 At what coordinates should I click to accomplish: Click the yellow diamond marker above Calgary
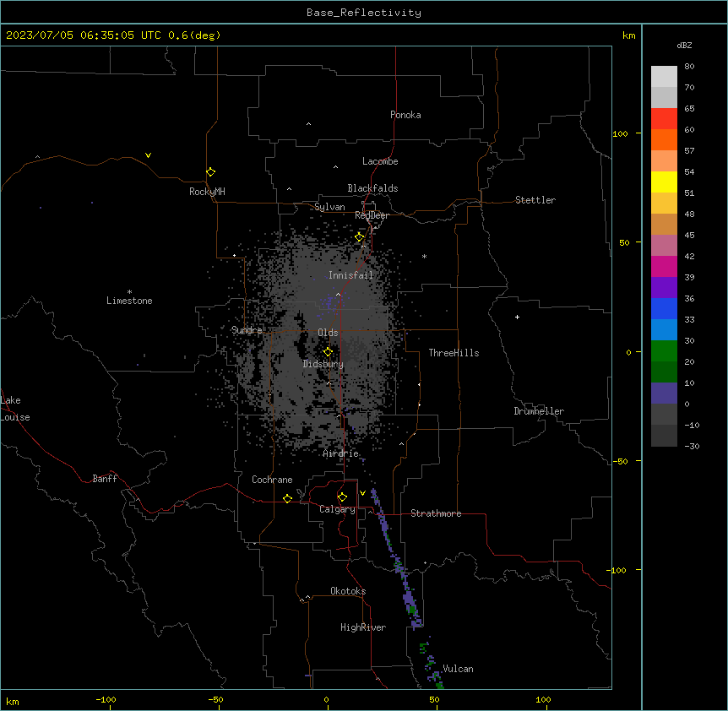342,497
